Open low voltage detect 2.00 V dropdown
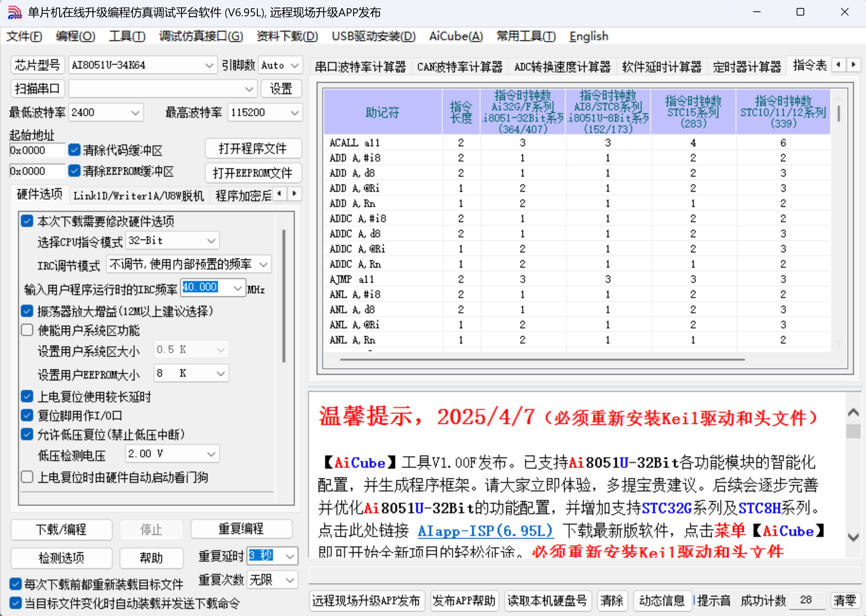The height and width of the screenshot is (616, 866). click(x=172, y=454)
